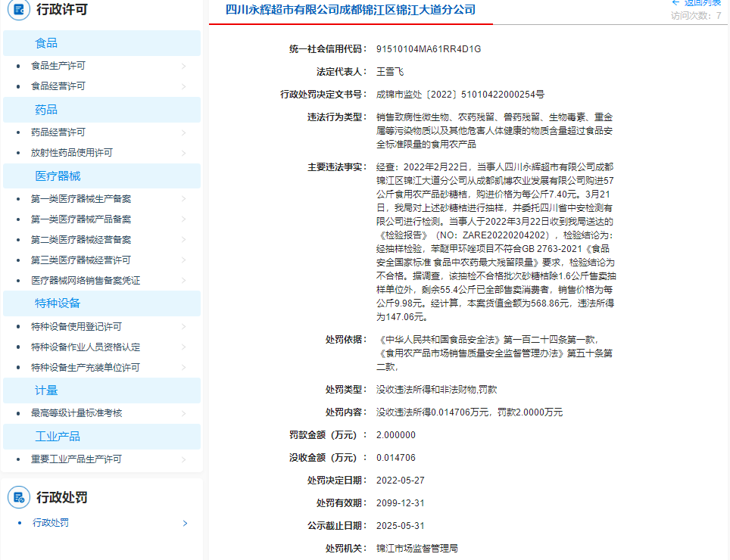Expand 放射性药品使用许可 chevron
This screenshot has width=730, height=560.
184,153
